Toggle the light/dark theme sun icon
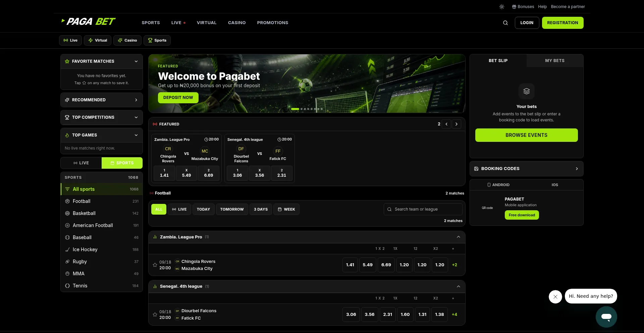The image size is (644, 333). (x=502, y=7)
